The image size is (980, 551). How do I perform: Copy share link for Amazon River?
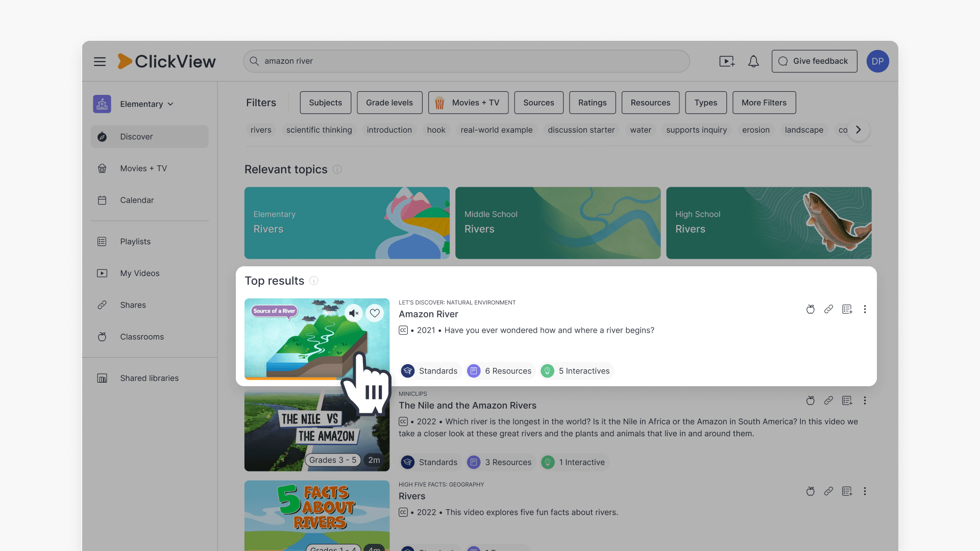828,309
